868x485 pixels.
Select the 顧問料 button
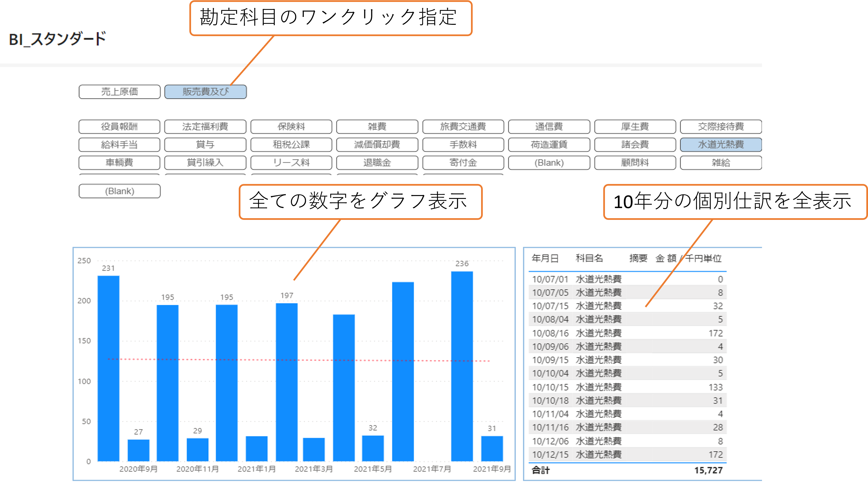635,163
